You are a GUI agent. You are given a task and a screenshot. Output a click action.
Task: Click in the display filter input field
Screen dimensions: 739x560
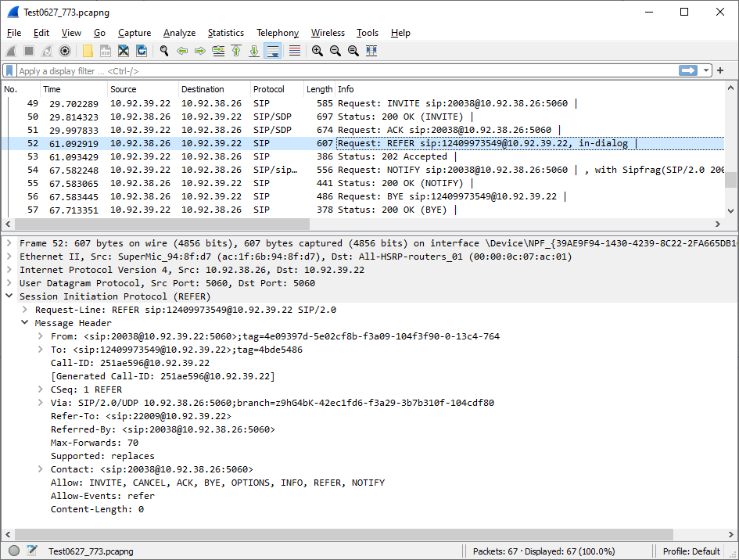coord(344,71)
